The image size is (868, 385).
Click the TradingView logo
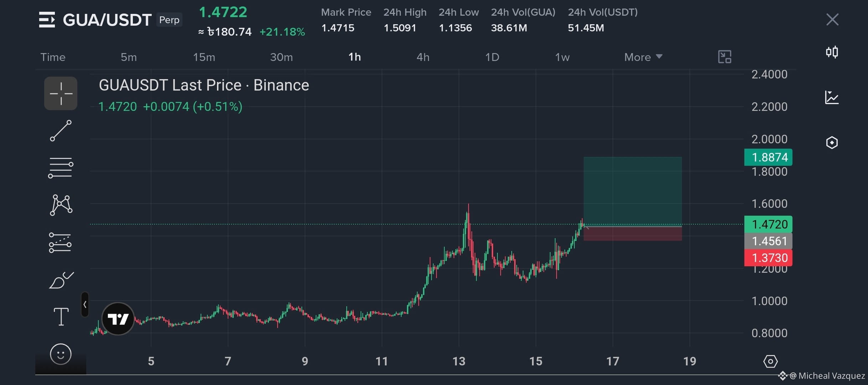tap(118, 319)
